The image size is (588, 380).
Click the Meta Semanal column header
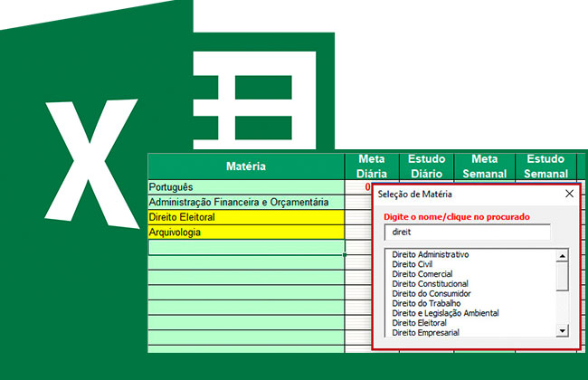coord(485,166)
